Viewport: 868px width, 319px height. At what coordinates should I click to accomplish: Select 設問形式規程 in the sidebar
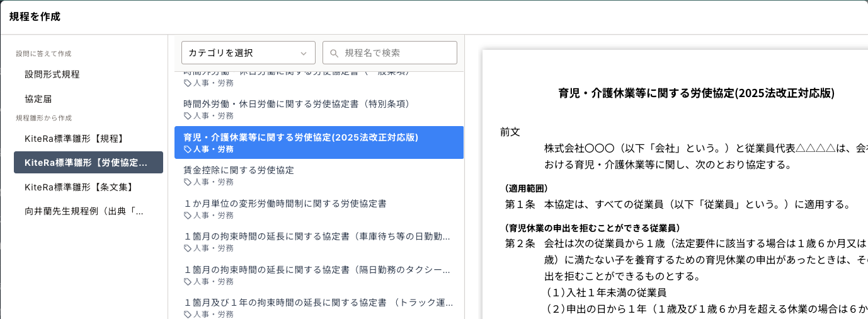pos(52,74)
